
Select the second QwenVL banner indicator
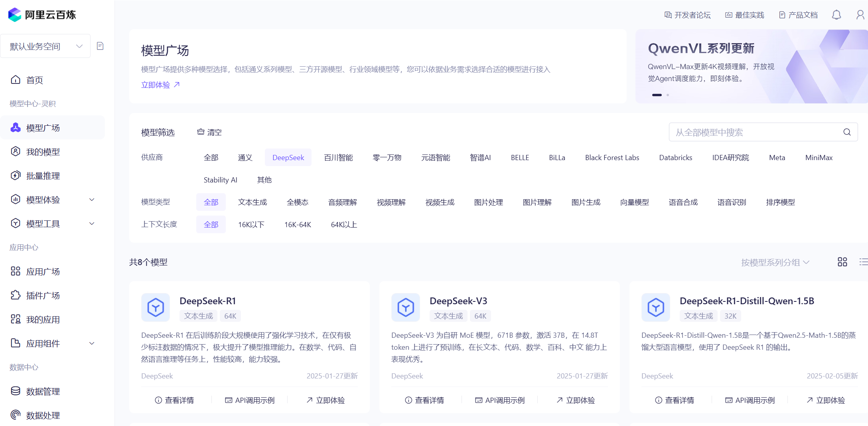[x=667, y=95]
